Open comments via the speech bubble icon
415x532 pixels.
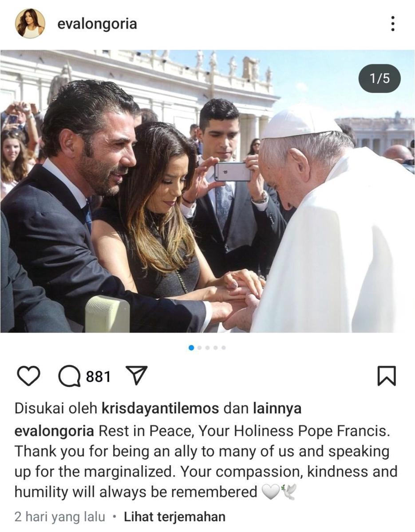click(x=70, y=377)
